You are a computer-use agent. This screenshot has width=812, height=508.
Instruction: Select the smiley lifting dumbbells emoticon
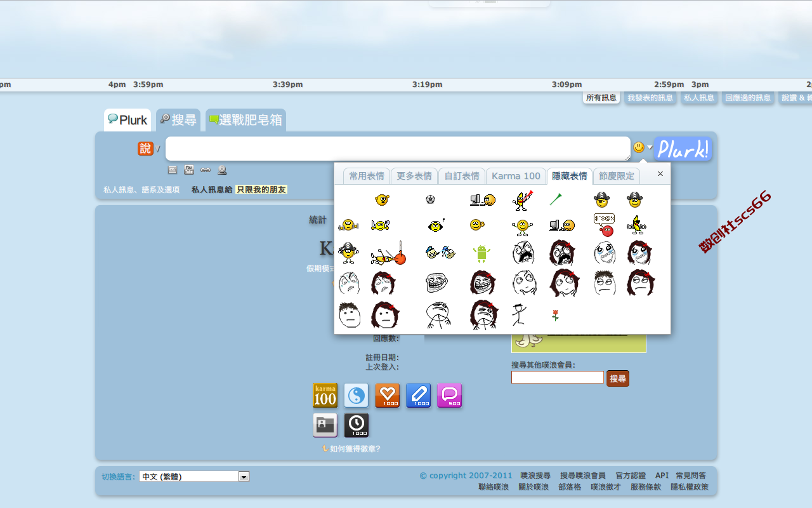pos(348,225)
